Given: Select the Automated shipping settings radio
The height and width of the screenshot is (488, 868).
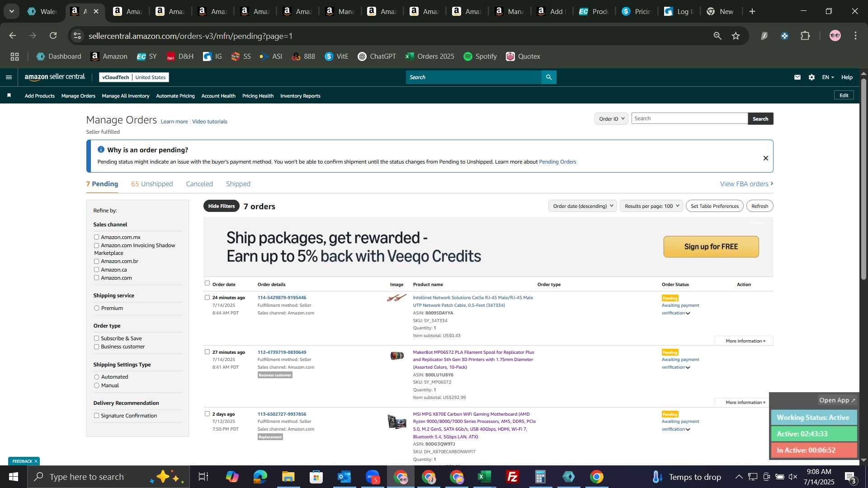Looking at the screenshot, I should (x=96, y=377).
